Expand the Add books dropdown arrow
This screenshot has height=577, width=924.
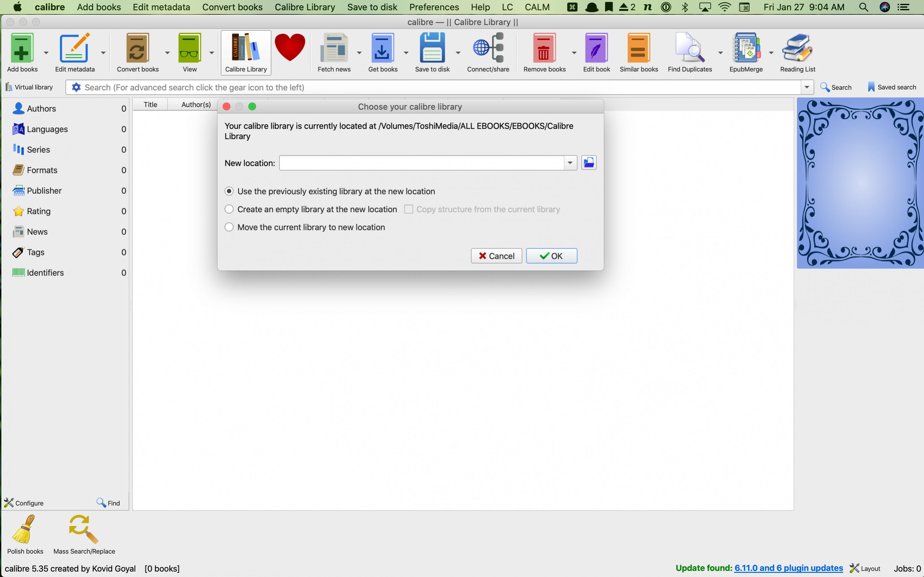click(46, 53)
